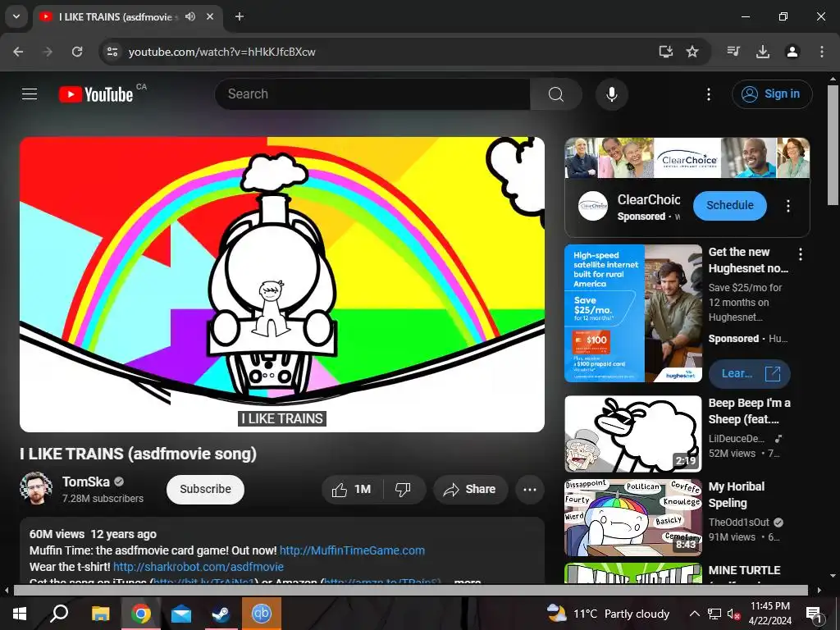
Task: Reload the YouTube page
Action: [77, 52]
